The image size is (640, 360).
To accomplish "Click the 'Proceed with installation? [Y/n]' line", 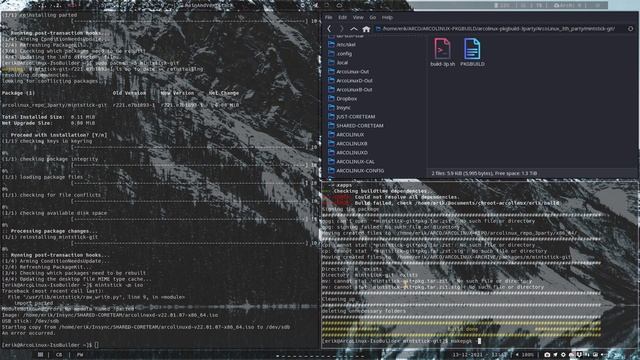I will pyautogui.click(x=56, y=135).
